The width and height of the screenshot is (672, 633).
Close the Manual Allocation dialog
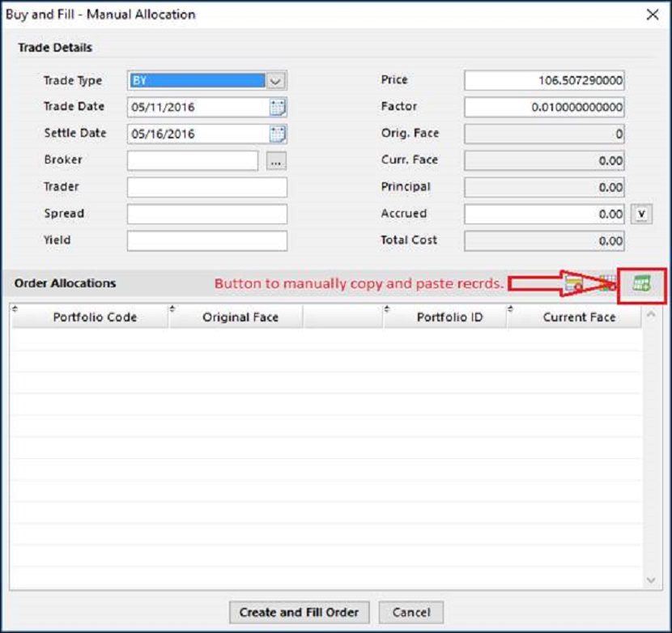coord(653,15)
